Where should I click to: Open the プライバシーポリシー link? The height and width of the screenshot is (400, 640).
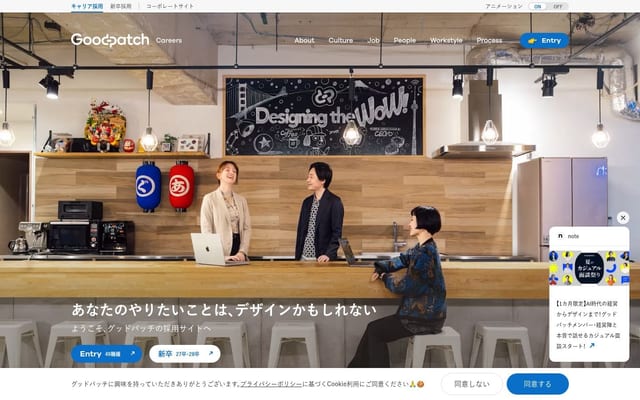click(271, 384)
